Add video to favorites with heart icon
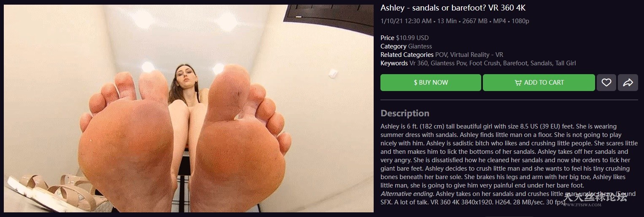This screenshot has width=644, height=217. tap(606, 83)
